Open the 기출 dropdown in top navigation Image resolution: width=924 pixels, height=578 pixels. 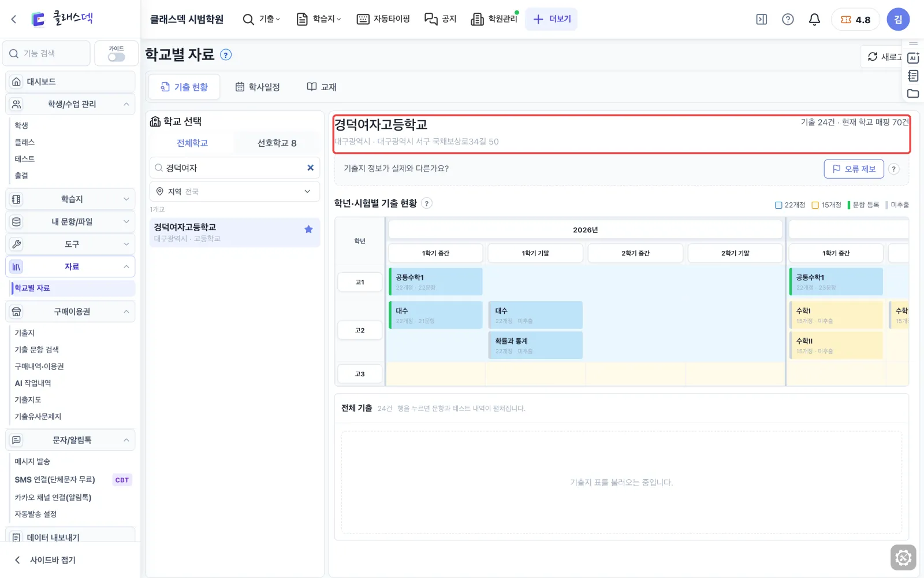tap(262, 19)
